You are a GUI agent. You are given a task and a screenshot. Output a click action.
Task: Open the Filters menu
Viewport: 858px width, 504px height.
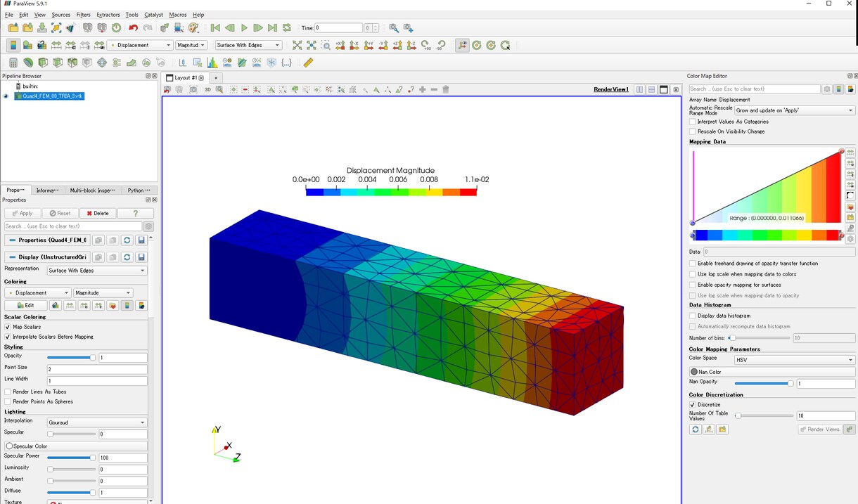[84, 14]
